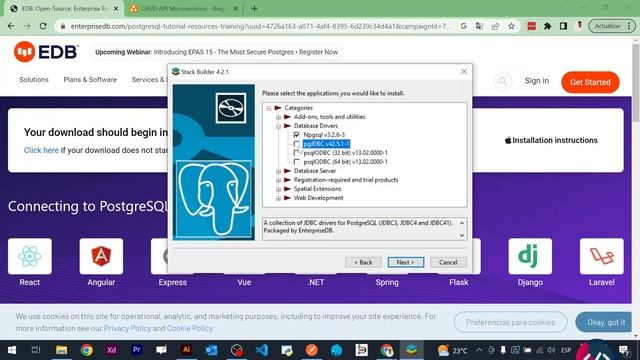Click the Upcoming Webinar banner
The height and width of the screenshot is (360, 640).
tap(216, 52)
